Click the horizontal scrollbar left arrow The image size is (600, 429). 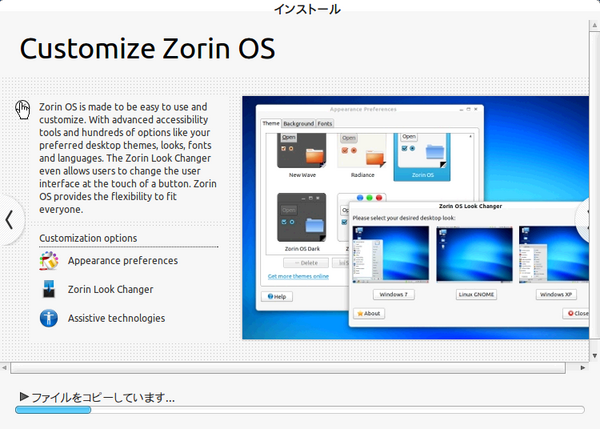pyautogui.click(x=4, y=368)
